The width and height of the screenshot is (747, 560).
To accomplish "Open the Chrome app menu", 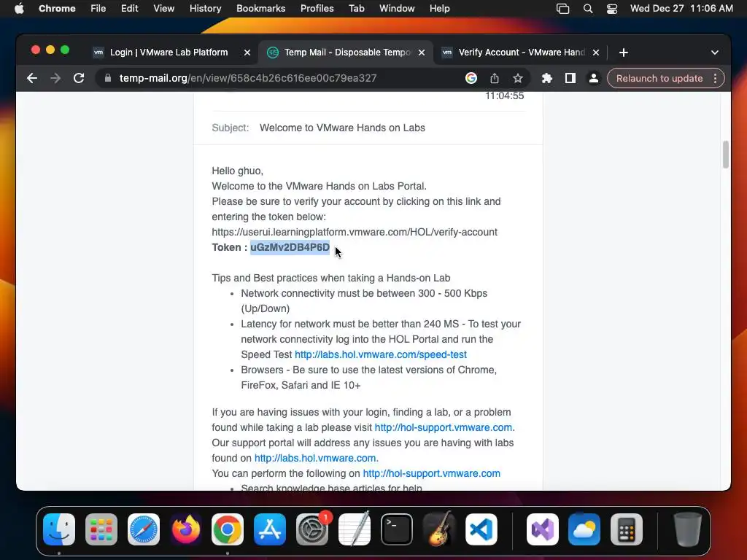I will tap(57, 9).
